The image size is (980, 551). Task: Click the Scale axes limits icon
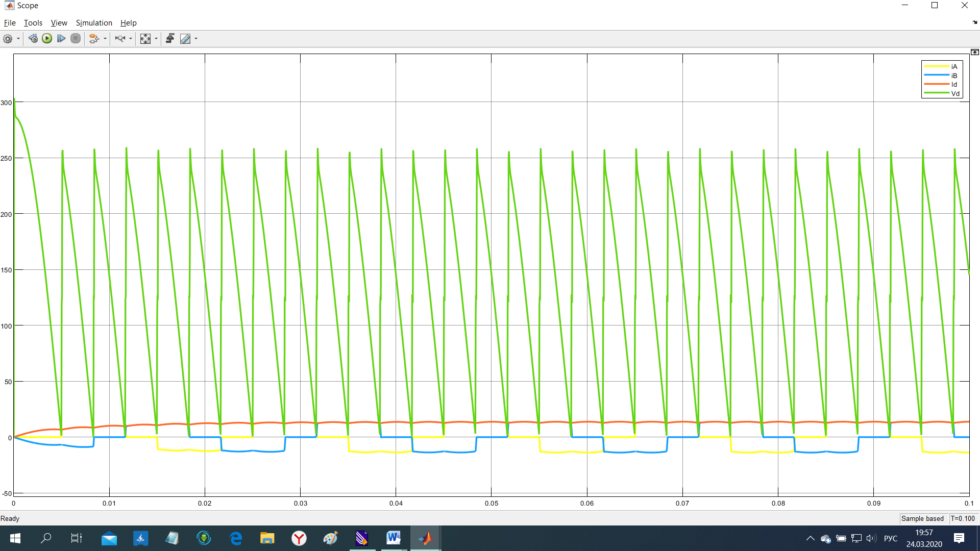pos(145,39)
